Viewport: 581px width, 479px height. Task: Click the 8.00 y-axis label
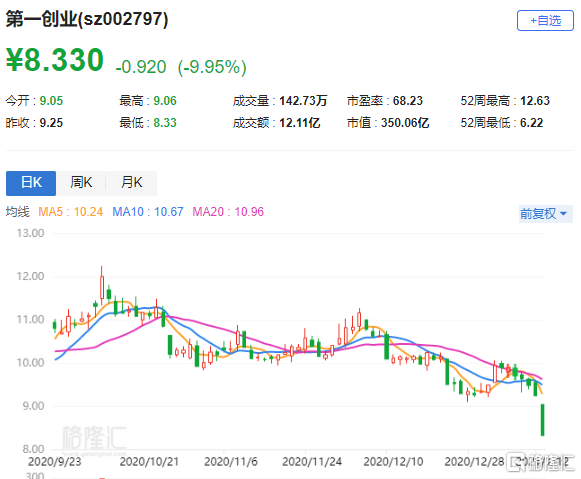pos(33,449)
